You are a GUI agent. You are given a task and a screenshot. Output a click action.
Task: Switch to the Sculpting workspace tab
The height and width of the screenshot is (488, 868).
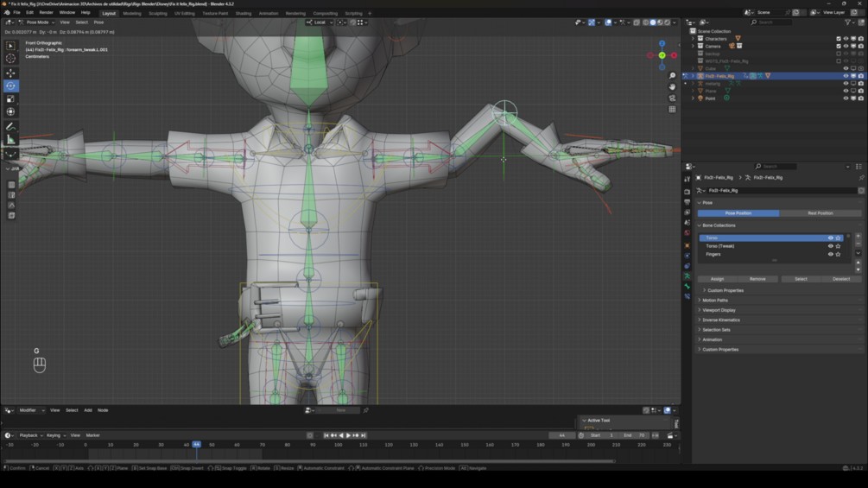tap(157, 14)
